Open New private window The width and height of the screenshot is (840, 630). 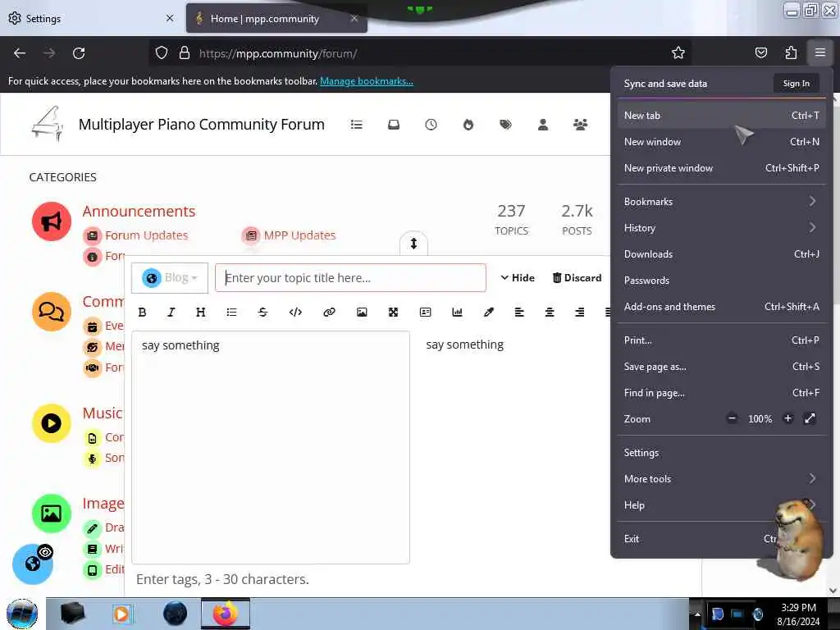721,167
